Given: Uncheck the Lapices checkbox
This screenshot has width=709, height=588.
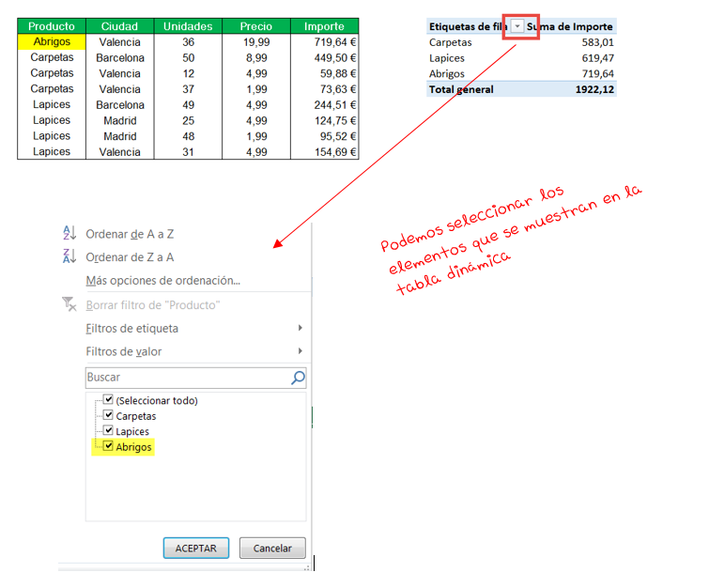Looking at the screenshot, I should (x=109, y=430).
